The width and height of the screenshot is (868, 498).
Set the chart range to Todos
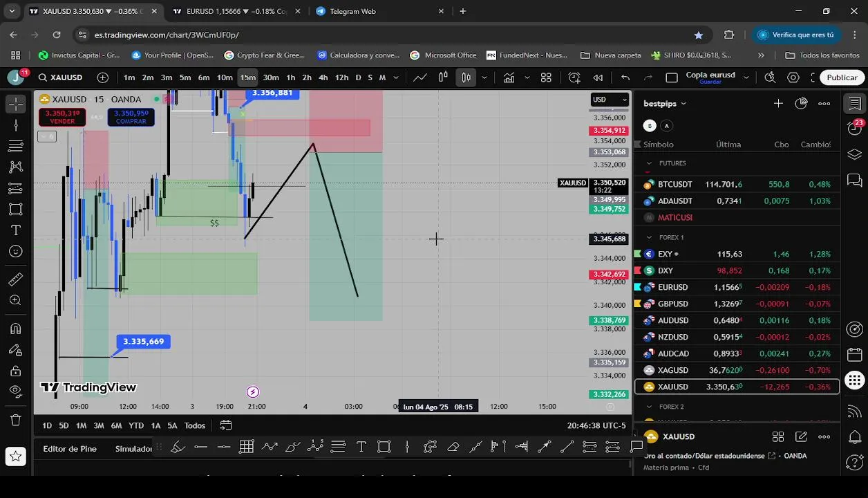pyautogui.click(x=194, y=425)
